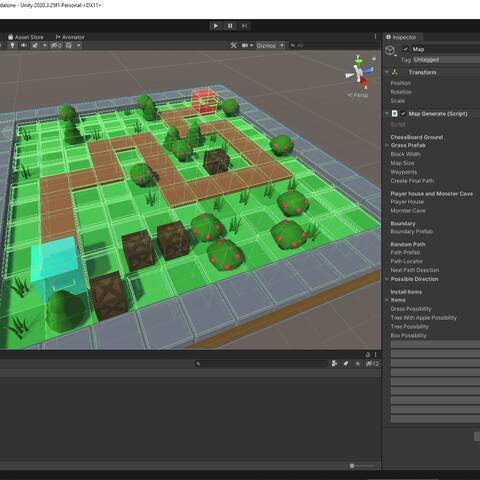Click the Gizmos button in Scene view
The image size is (480, 480).
point(266,45)
